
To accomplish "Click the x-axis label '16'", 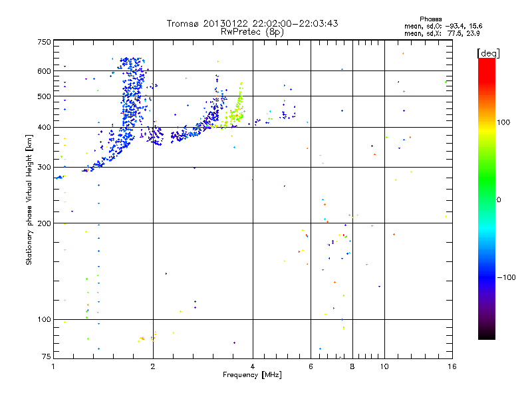I will coord(452,366).
